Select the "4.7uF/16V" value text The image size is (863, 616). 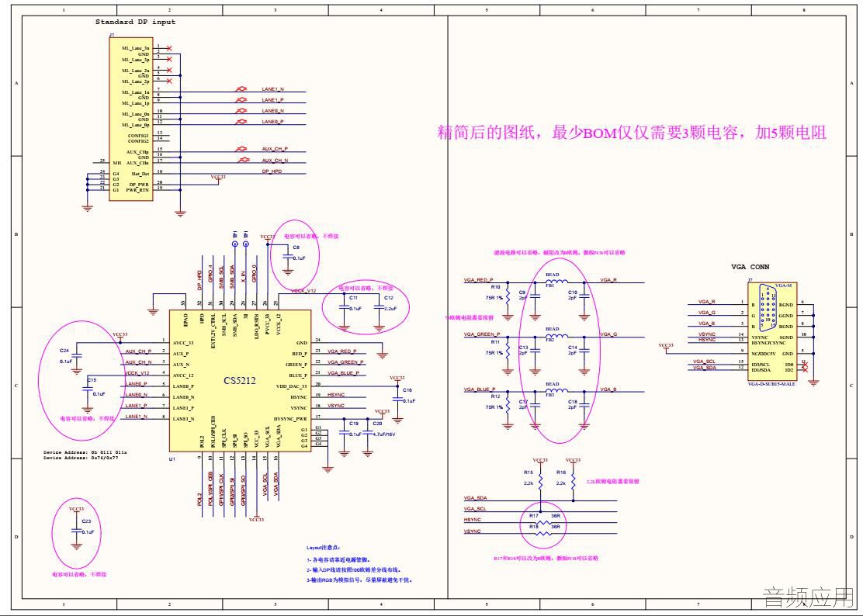point(384,434)
